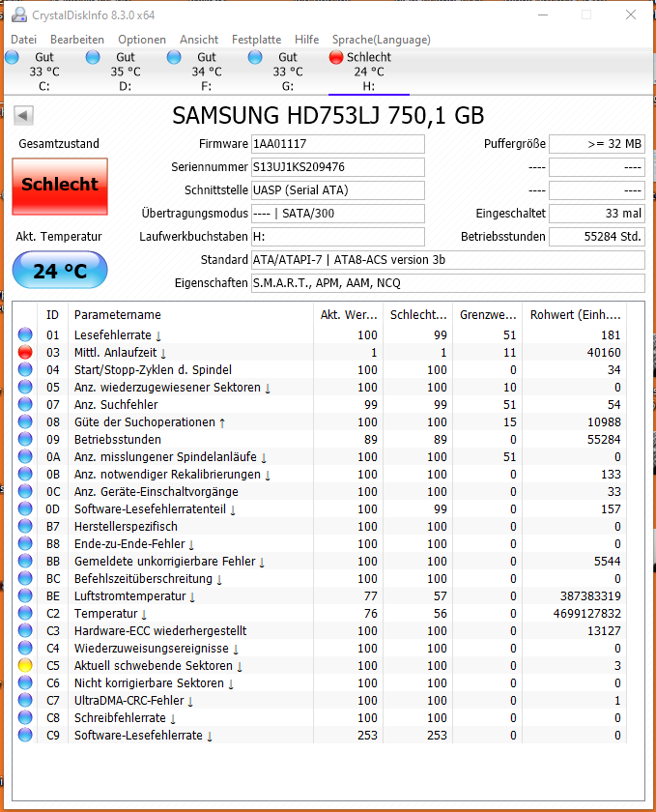The width and height of the screenshot is (656, 812).
Task: Open the Bearbeiten menu
Action: (77, 40)
